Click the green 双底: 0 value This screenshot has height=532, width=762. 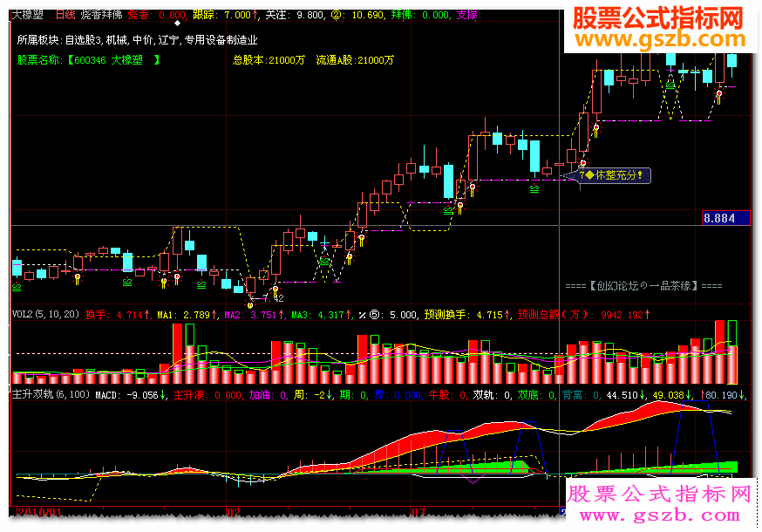(537, 395)
